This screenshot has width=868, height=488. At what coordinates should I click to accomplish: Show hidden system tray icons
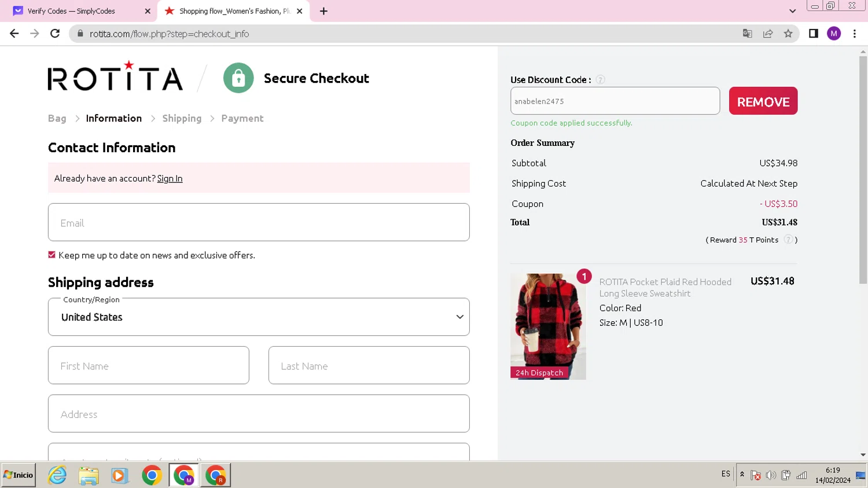pos(742,475)
